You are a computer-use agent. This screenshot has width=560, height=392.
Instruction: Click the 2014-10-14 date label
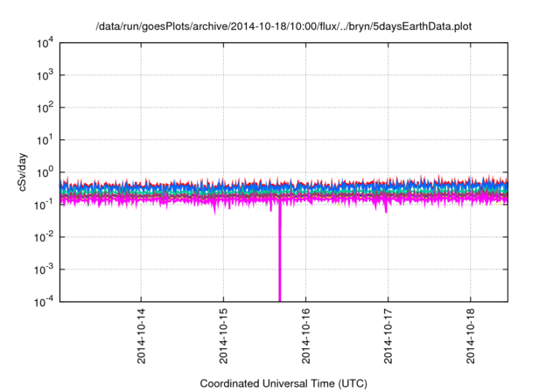coord(142,336)
